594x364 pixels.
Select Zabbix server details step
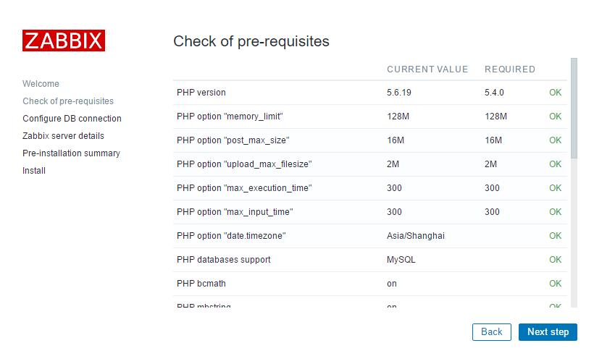point(63,136)
